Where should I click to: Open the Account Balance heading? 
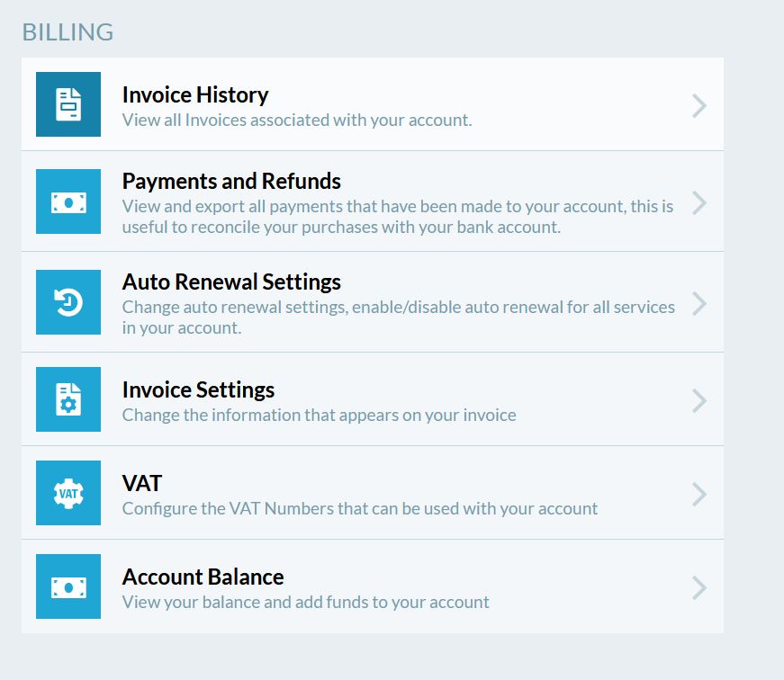click(203, 577)
